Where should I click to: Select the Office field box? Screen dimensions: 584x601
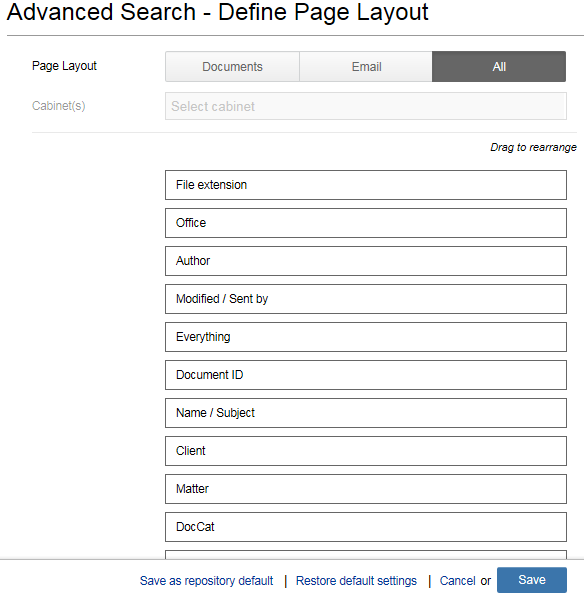(x=366, y=223)
